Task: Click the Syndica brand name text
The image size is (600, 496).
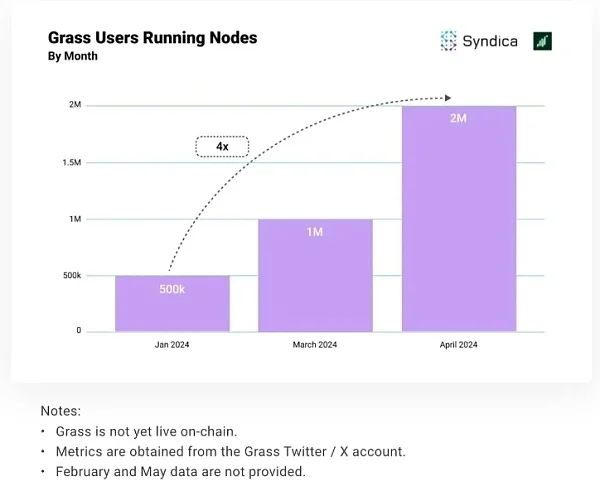Action: click(488, 41)
